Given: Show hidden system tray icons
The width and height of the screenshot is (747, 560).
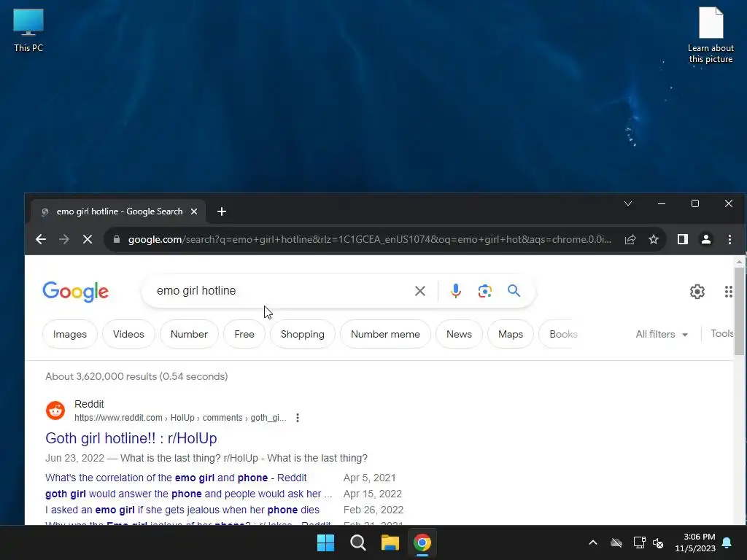Looking at the screenshot, I should coord(592,542).
